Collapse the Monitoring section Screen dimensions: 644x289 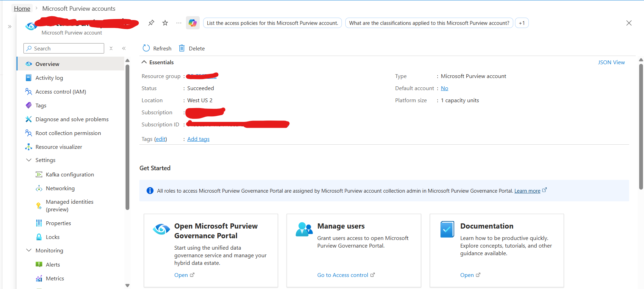point(29,250)
